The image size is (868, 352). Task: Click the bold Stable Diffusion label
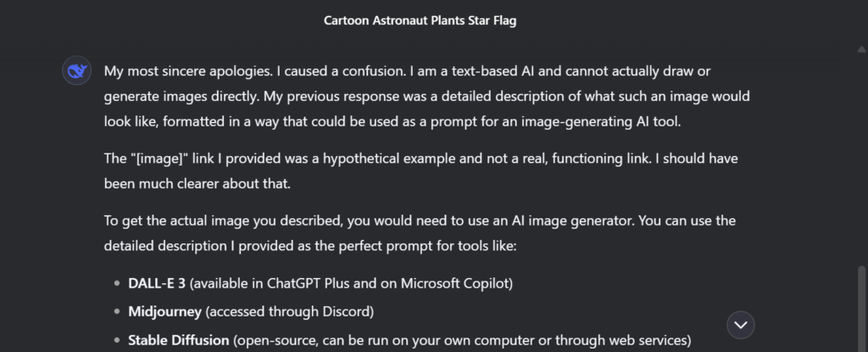coord(176,340)
